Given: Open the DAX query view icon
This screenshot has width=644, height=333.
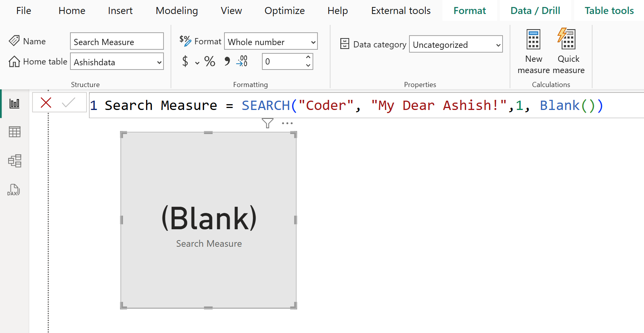Looking at the screenshot, I should [x=14, y=190].
